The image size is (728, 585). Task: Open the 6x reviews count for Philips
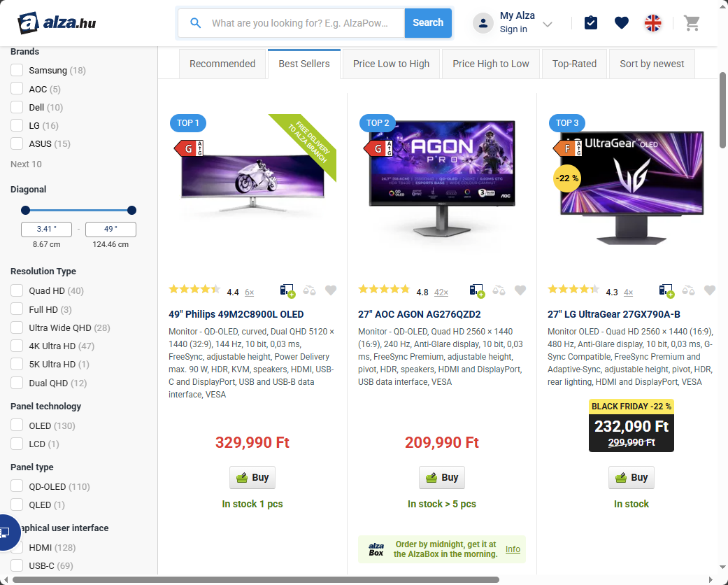250,292
